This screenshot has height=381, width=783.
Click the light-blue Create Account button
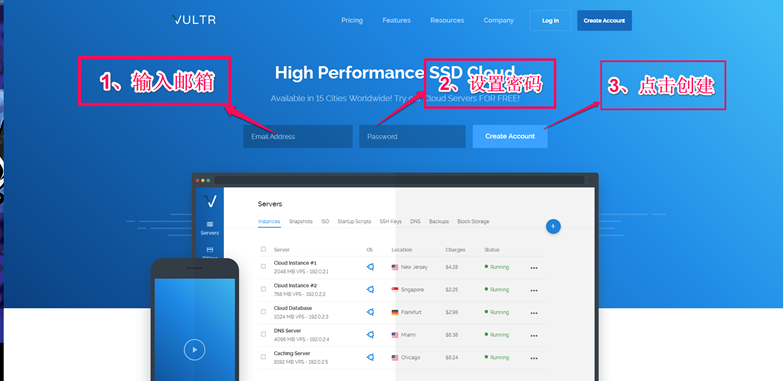click(510, 136)
